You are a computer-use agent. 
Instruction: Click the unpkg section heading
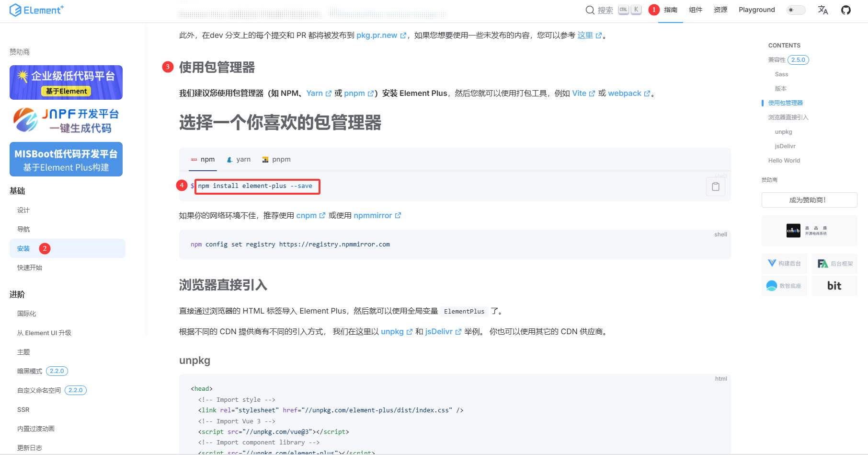click(195, 361)
